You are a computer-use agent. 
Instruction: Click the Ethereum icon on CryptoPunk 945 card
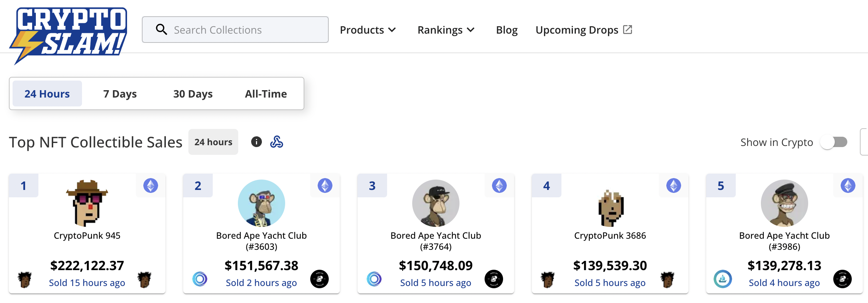tap(151, 185)
